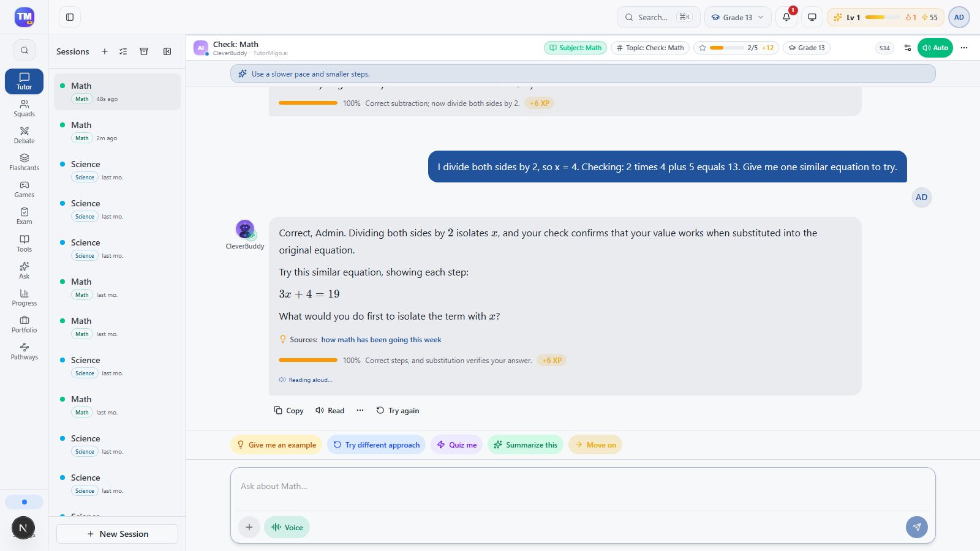Toggle the Auto read-aloud button

click(935, 48)
